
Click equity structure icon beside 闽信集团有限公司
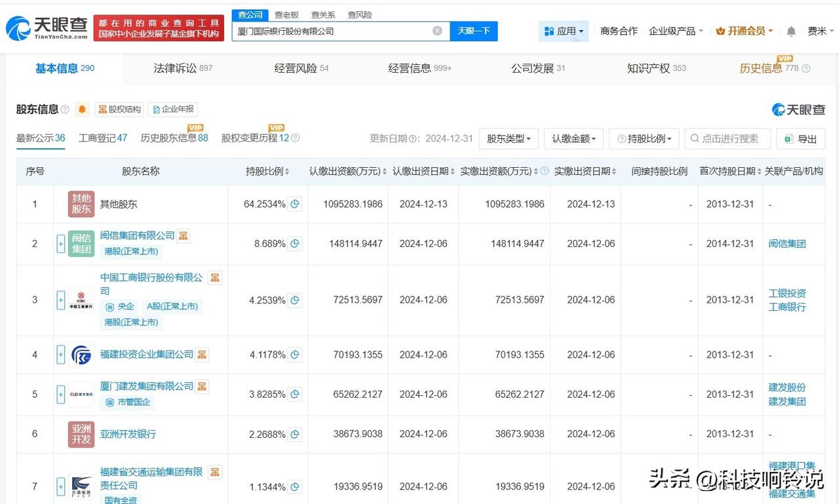pyautogui.click(x=184, y=235)
